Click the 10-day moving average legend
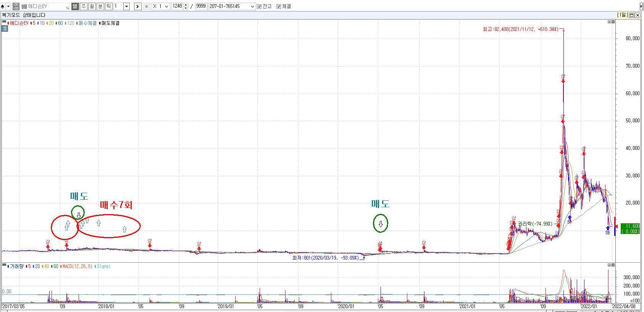 (41, 23)
